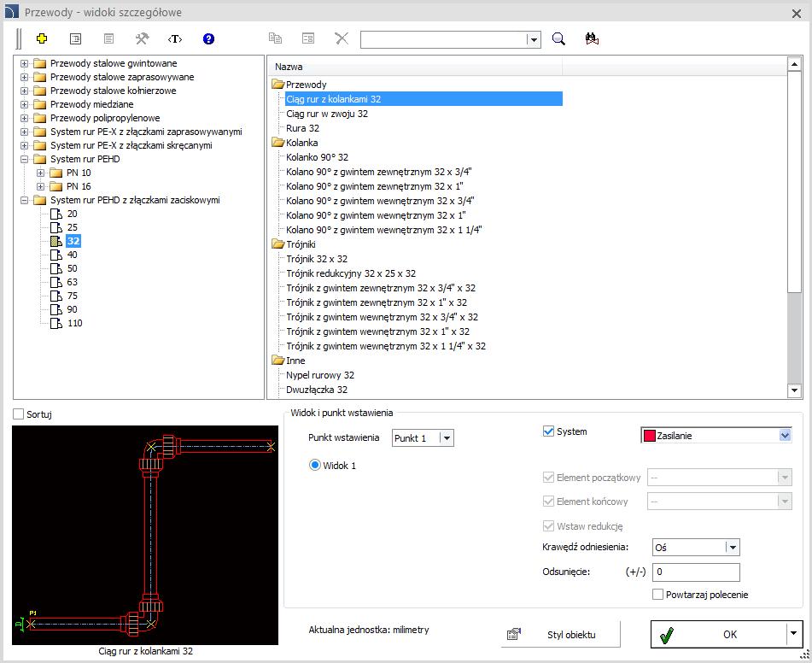
Task: Select Kolanko 90° 32 list entry
Action: pyautogui.click(x=317, y=157)
